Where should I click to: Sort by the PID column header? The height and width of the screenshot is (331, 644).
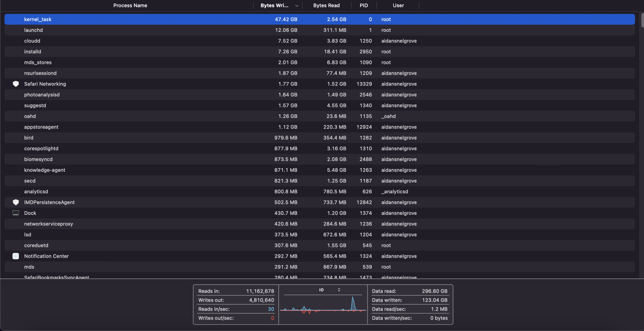pos(364,5)
